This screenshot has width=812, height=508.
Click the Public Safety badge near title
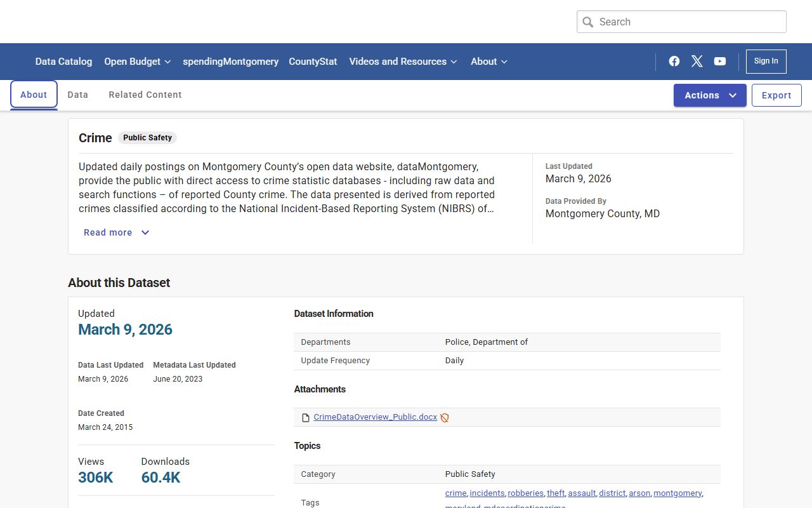tap(147, 138)
